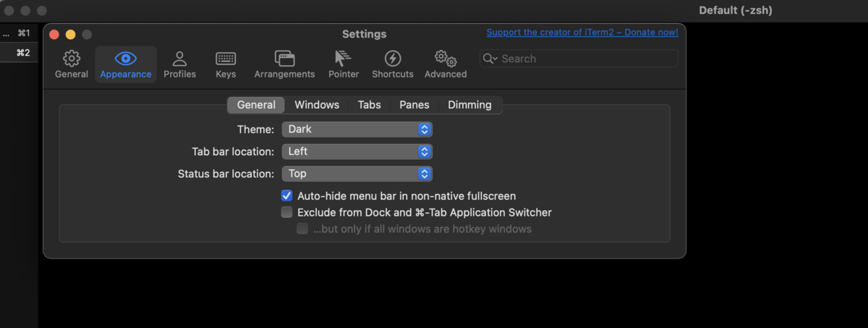
Task: Follow the Donate now support link
Action: tap(582, 33)
